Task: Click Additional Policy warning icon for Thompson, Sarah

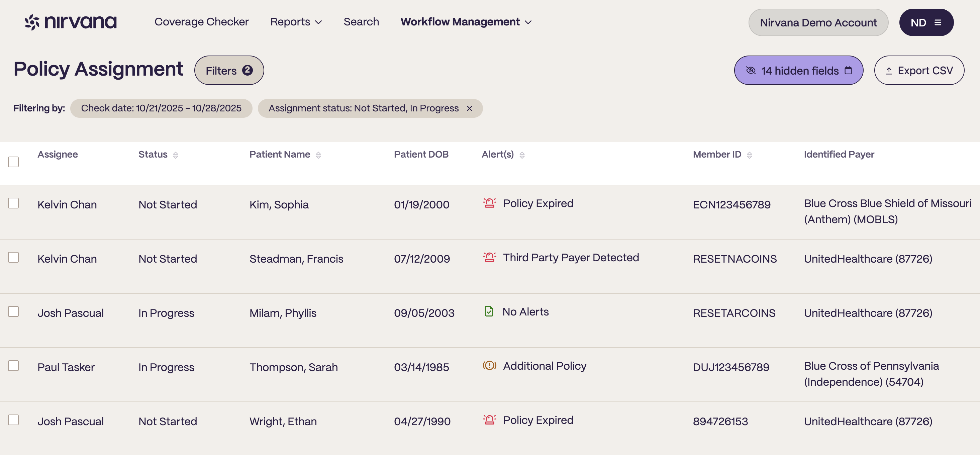Action: click(x=489, y=366)
